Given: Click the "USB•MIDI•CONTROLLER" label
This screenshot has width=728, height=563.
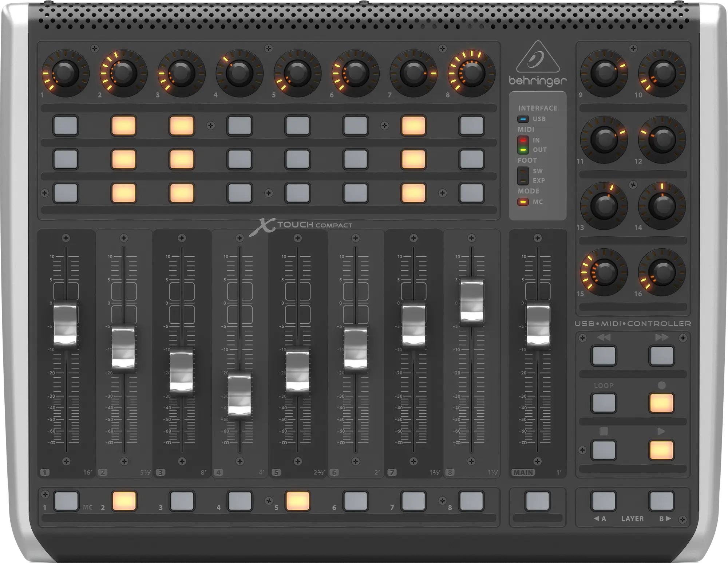Looking at the screenshot, I should [x=633, y=323].
